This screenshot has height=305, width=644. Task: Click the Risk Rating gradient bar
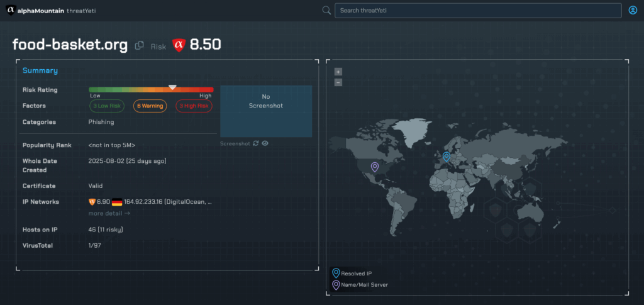click(x=151, y=89)
